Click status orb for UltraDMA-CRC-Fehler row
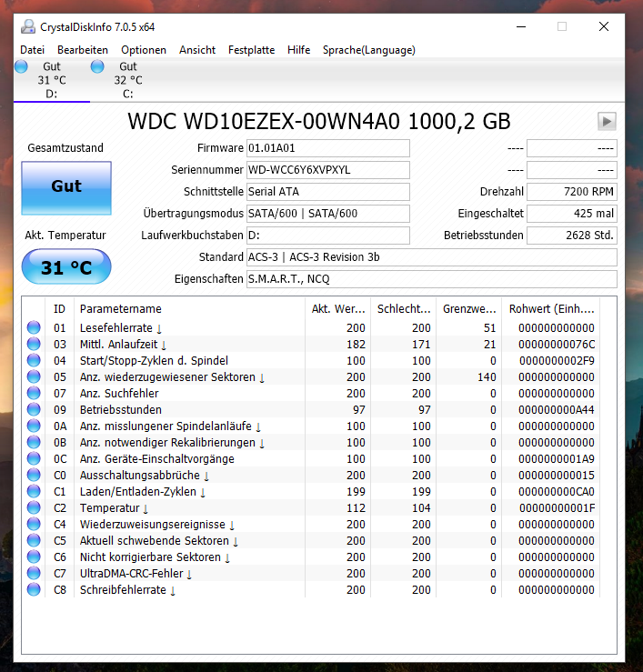This screenshot has height=672, width=643. [x=34, y=573]
